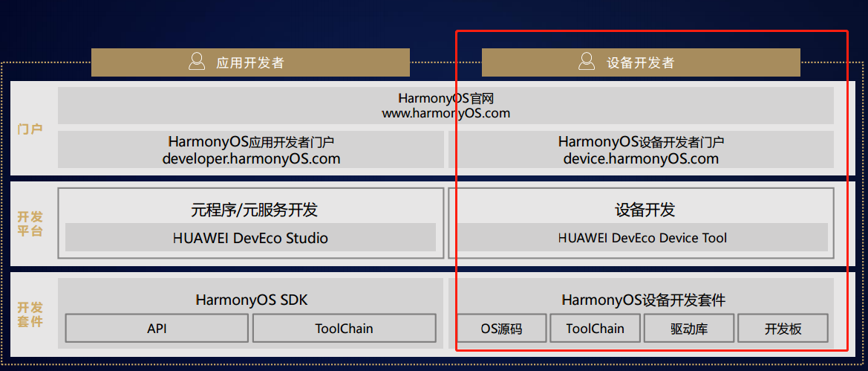This screenshot has width=868, height=371.
Task: Select the API box under HarmonyOS SDK
Action: pyautogui.click(x=157, y=329)
